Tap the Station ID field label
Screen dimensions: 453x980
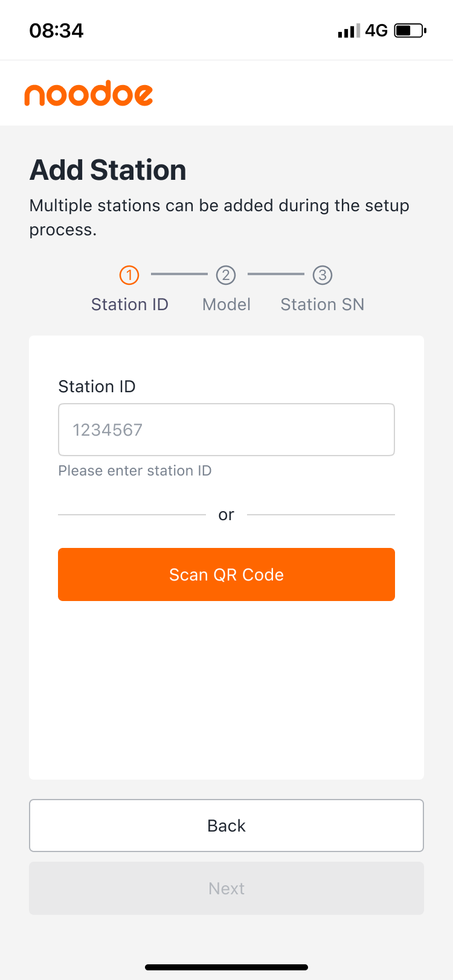(x=97, y=386)
